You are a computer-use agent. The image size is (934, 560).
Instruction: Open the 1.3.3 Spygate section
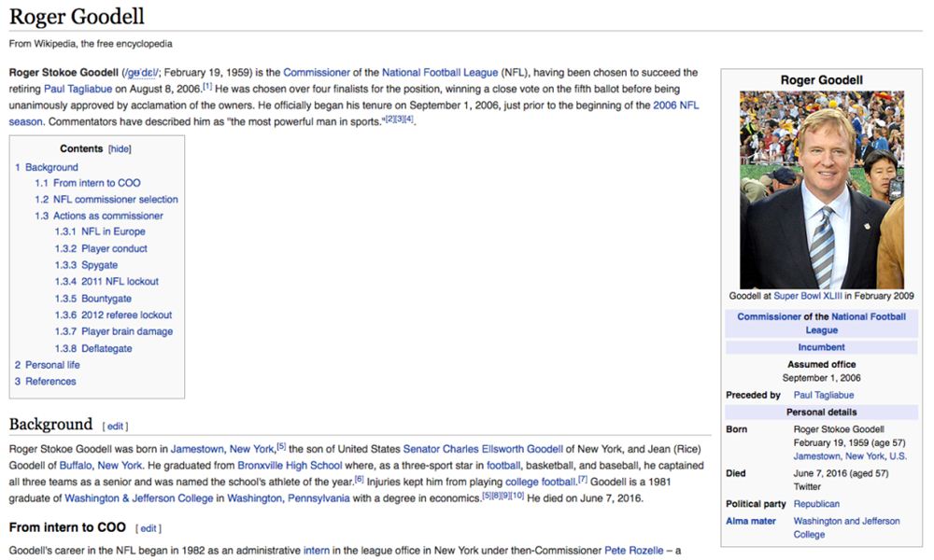(86, 265)
